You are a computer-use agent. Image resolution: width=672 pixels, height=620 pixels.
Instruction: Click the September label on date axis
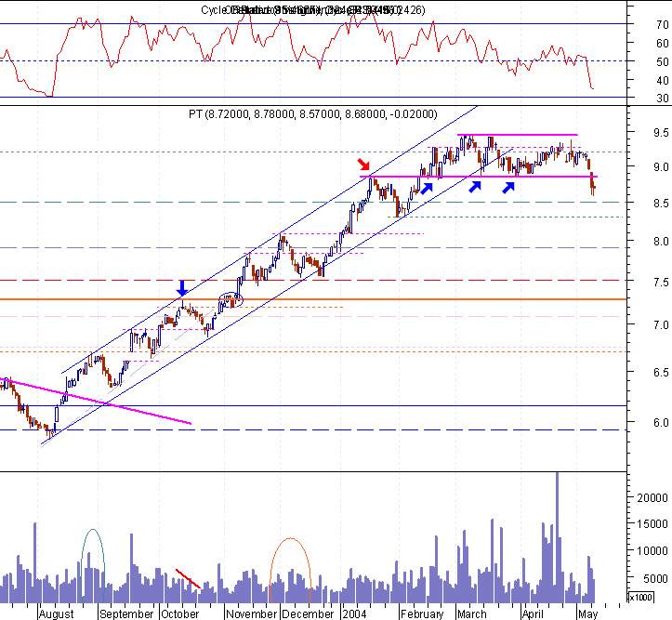coord(126,614)
